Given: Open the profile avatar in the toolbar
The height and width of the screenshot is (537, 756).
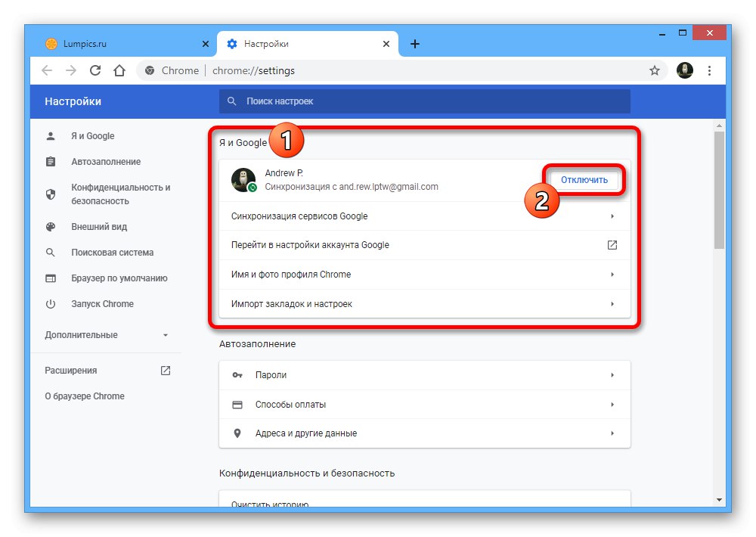Looking at the screenshot, I should (685, 70).
